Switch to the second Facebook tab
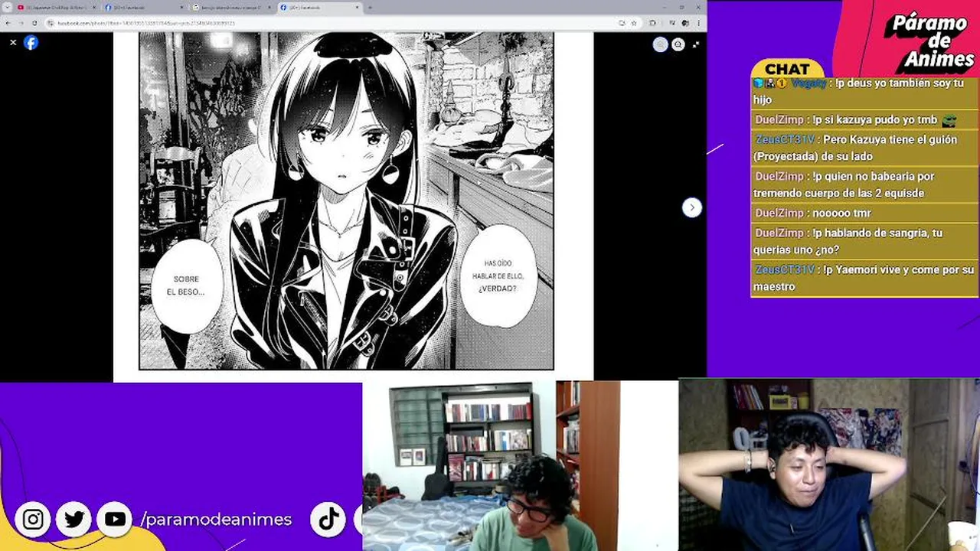 [144, 7]
